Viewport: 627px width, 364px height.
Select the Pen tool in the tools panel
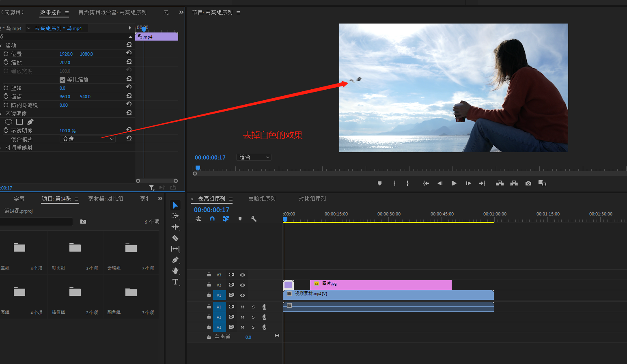tap(175, 260)
